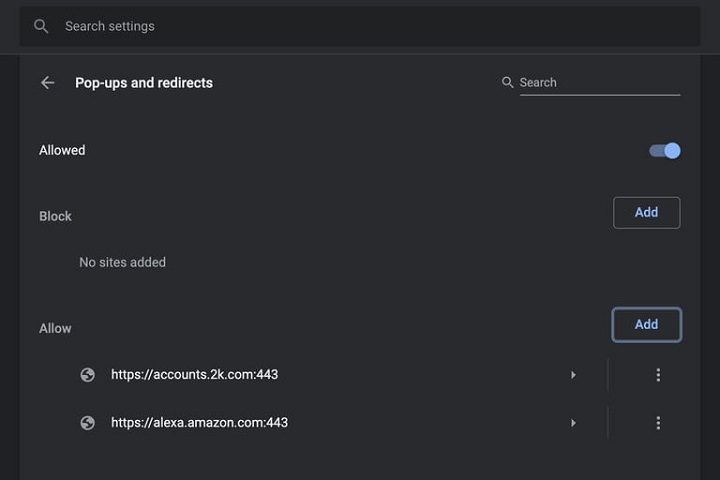Click the magnifier icon in Search settings bar

click(41, 26)
